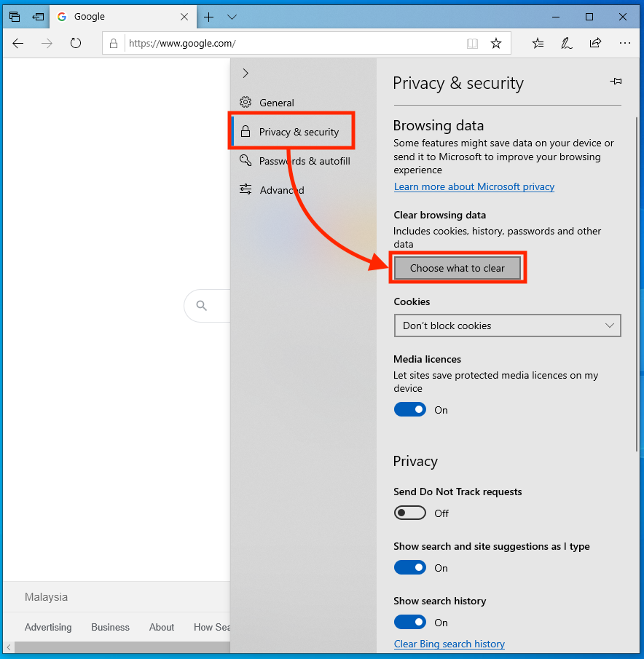Open the Cookies dropdown
This screenshot has height=659, width=644.
[x=507, y=325]
